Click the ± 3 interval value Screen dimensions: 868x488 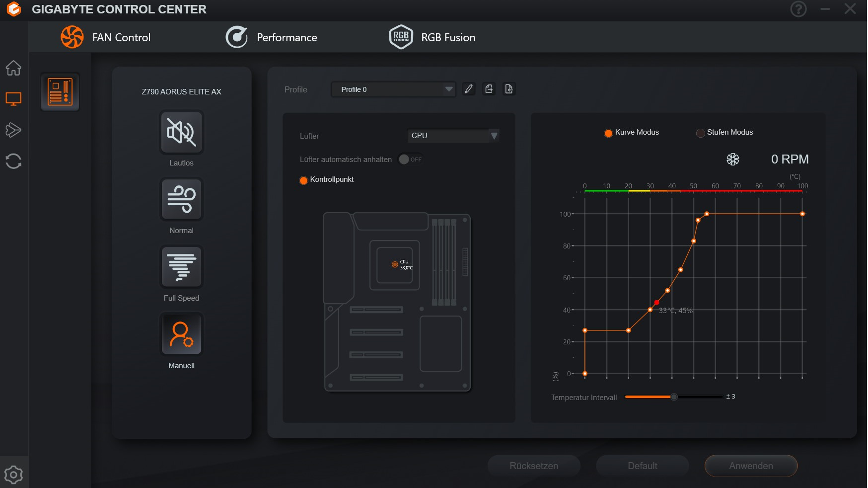tap(730, 397)
